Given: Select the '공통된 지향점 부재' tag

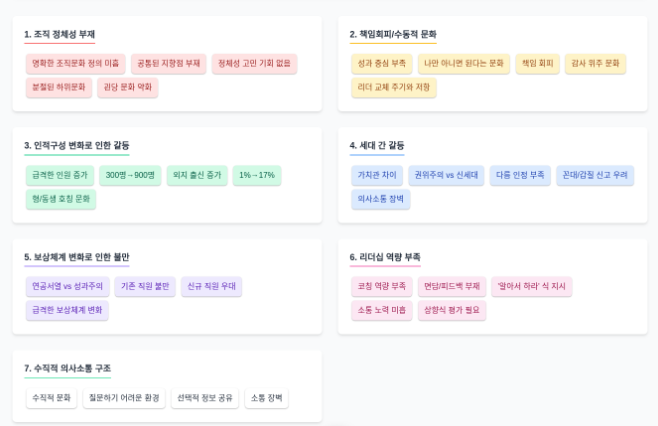Looking at the screenshot, I should click(x=168, y=63).
